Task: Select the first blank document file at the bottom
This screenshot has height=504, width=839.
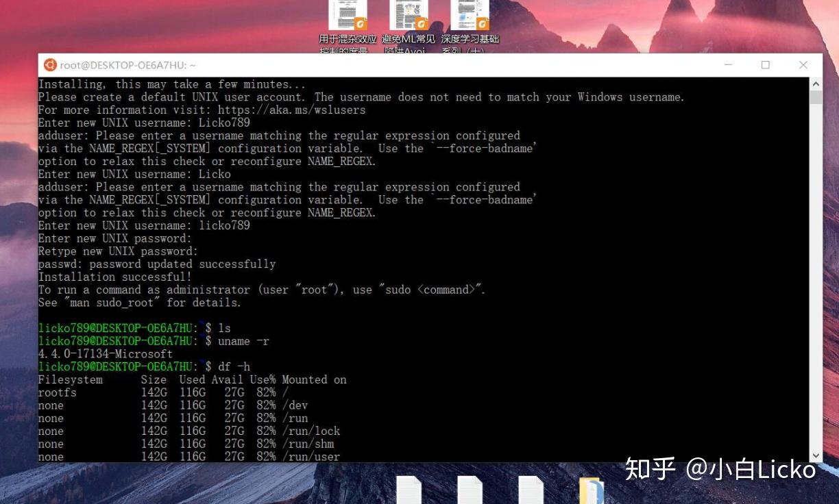Action: point(409,490)
